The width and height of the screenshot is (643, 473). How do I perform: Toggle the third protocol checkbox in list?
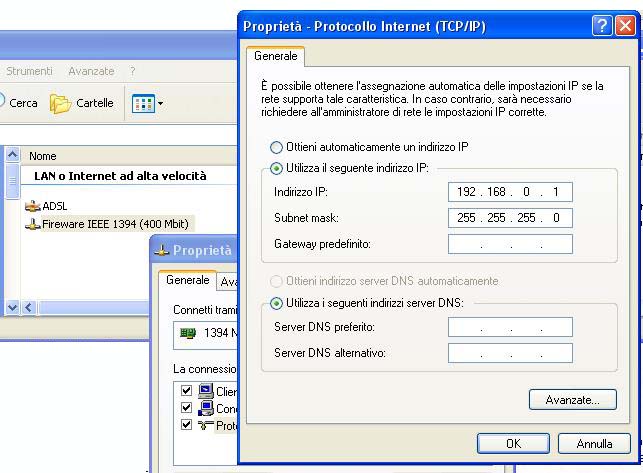[186, 425]
